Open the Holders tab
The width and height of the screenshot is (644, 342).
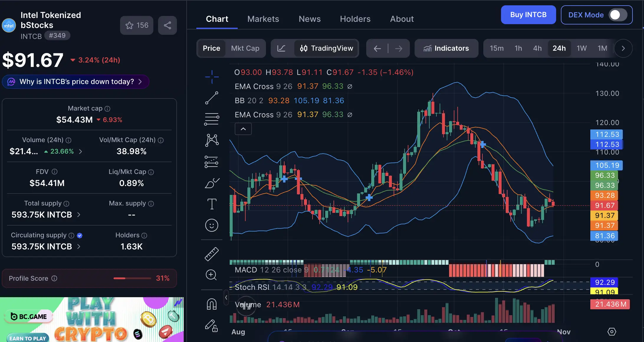[355, 19]
